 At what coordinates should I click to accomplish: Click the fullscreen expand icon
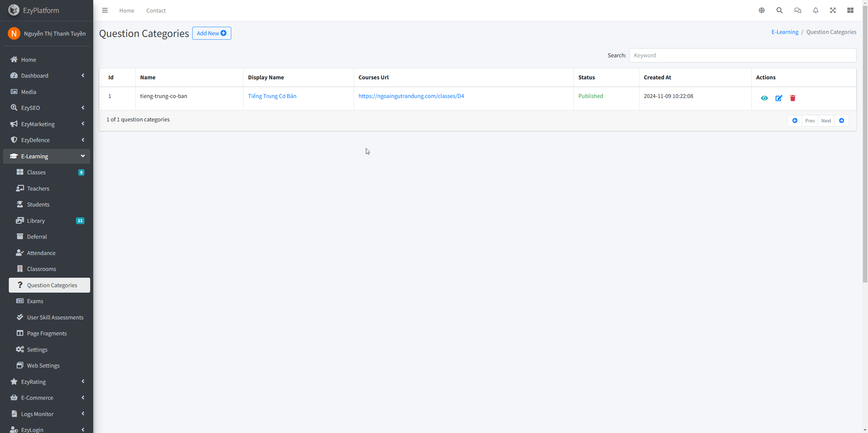[x=833, y=11]
